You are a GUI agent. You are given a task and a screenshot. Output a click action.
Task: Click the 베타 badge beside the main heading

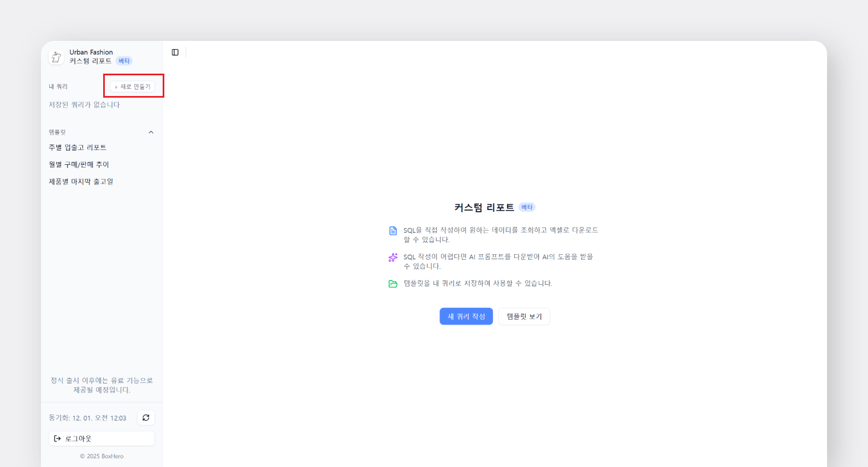[x=526, y=207]
